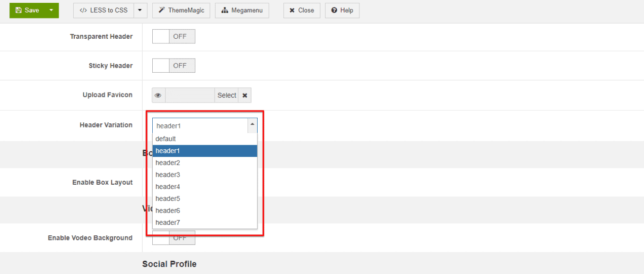The width and height of the screenshot is (644, 274).
Task: Clear favicon with the x icon
Action: pos(245,95)
